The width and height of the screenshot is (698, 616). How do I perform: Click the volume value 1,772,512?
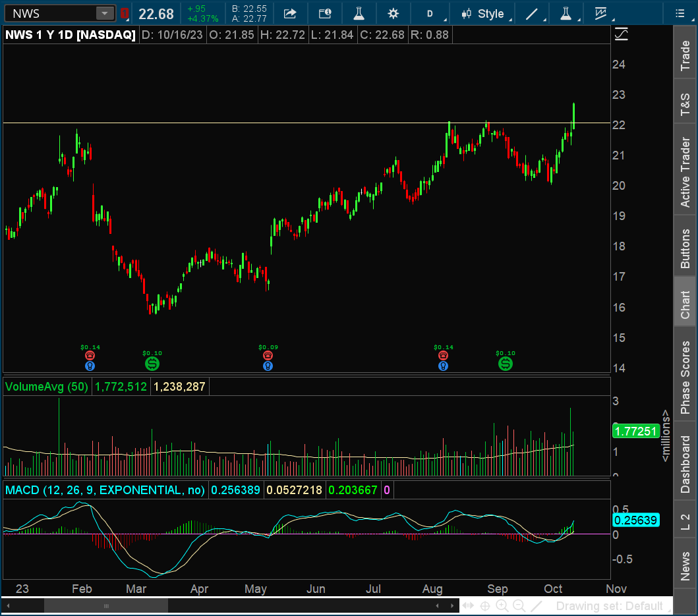[x=121, y=386]
